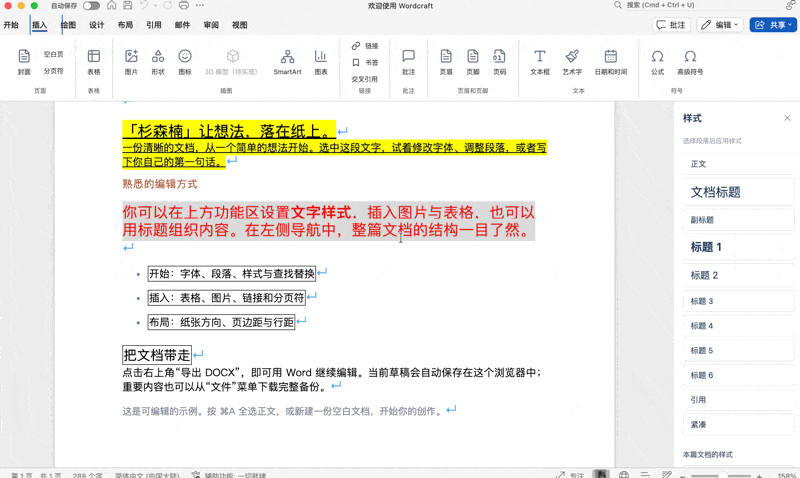
Task: Switch to the 开始 tab
Action: point(11,25)
